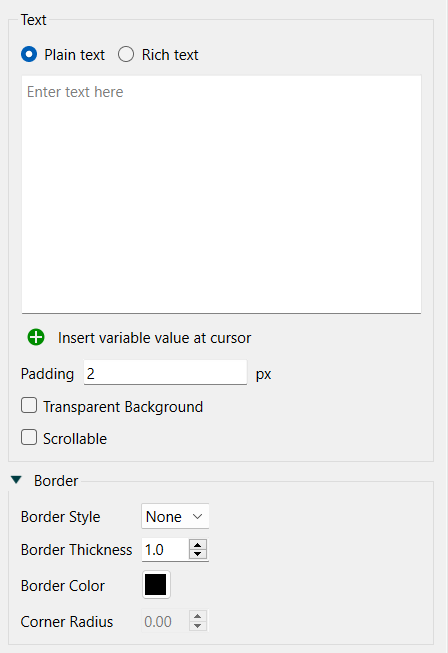Open the Border Style dropdown

175,516
